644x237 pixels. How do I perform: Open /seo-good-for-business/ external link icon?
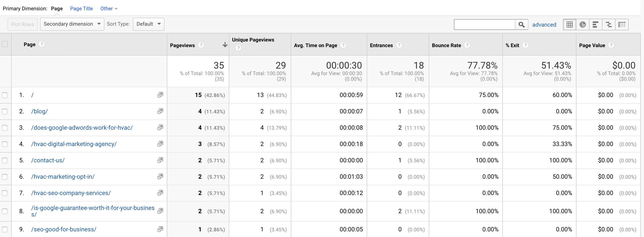(x=160, y=229)
